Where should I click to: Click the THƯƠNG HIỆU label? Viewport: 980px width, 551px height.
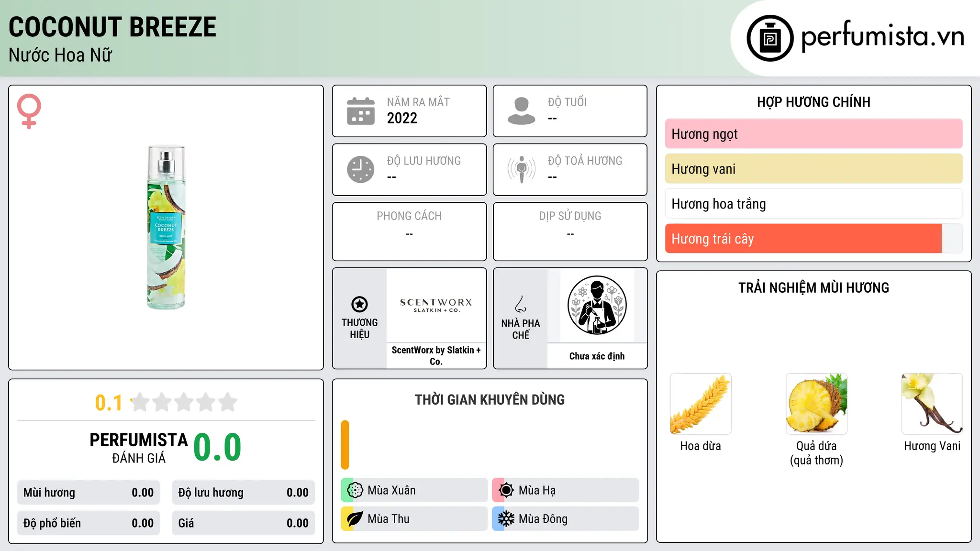[x=359, y=329]
